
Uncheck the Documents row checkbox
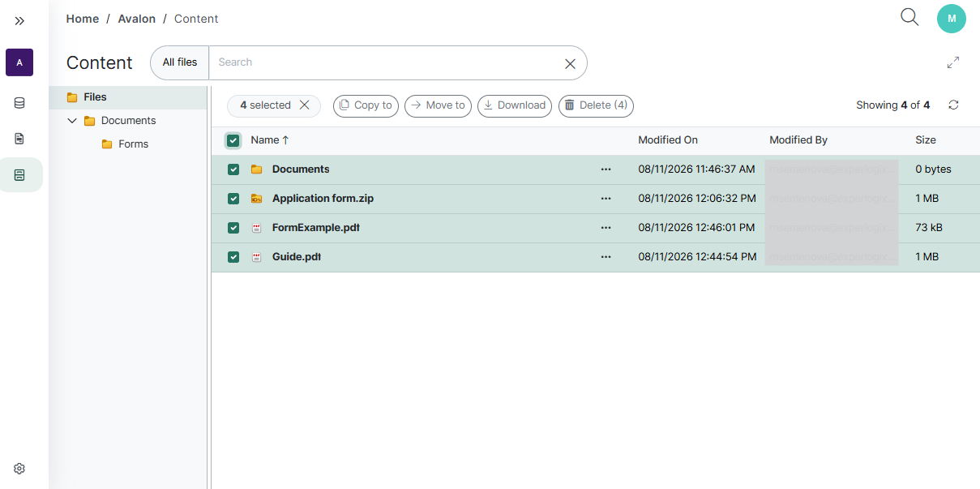(x=233, y=169)
